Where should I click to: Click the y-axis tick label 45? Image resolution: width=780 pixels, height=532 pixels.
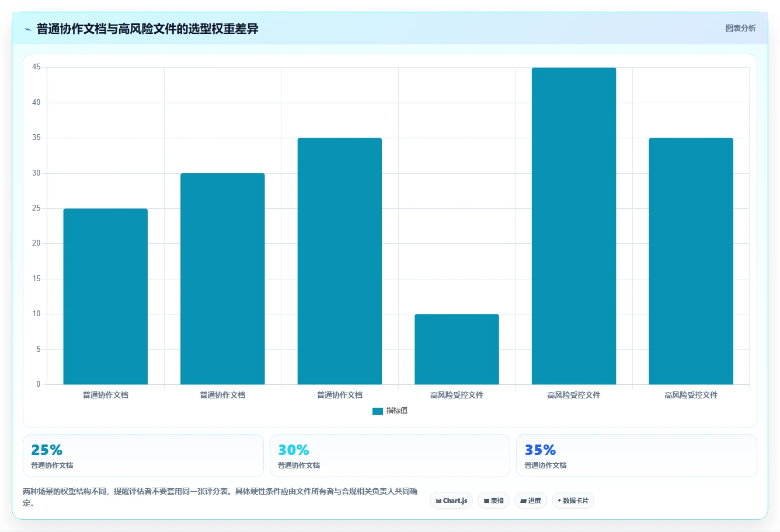point(36,67)
